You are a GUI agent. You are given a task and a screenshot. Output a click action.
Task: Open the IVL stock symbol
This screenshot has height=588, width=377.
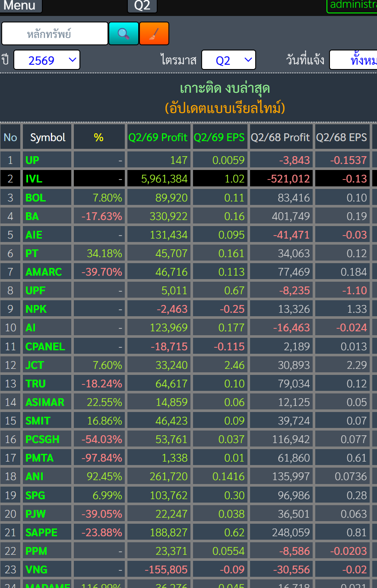click(x=34, y=179)
